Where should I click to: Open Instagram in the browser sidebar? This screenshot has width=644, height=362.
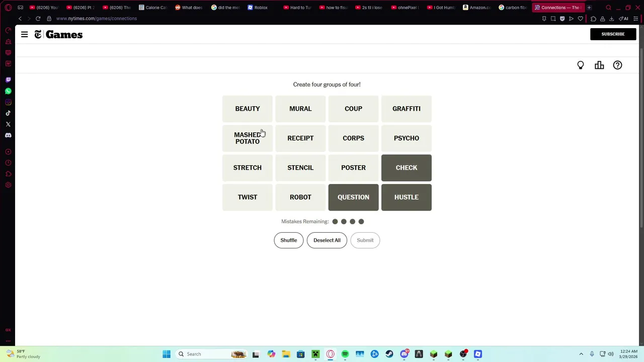tap(8, 102)
